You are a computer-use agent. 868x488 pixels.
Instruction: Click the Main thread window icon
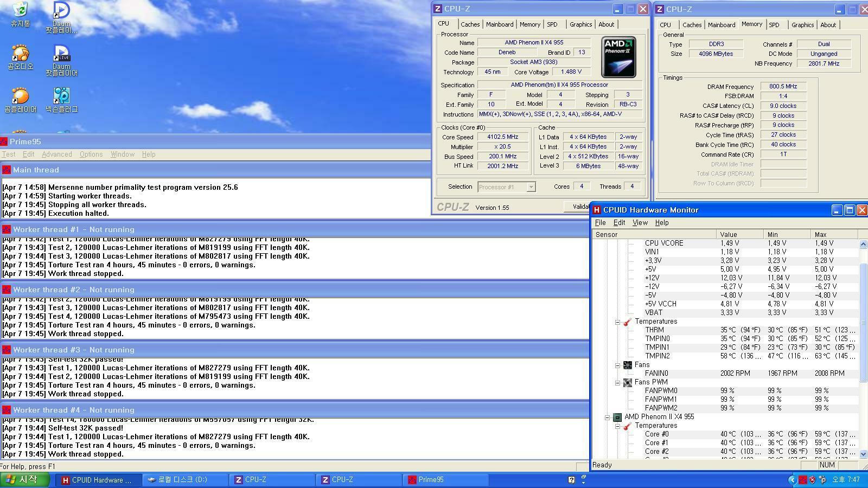(7, 170)
